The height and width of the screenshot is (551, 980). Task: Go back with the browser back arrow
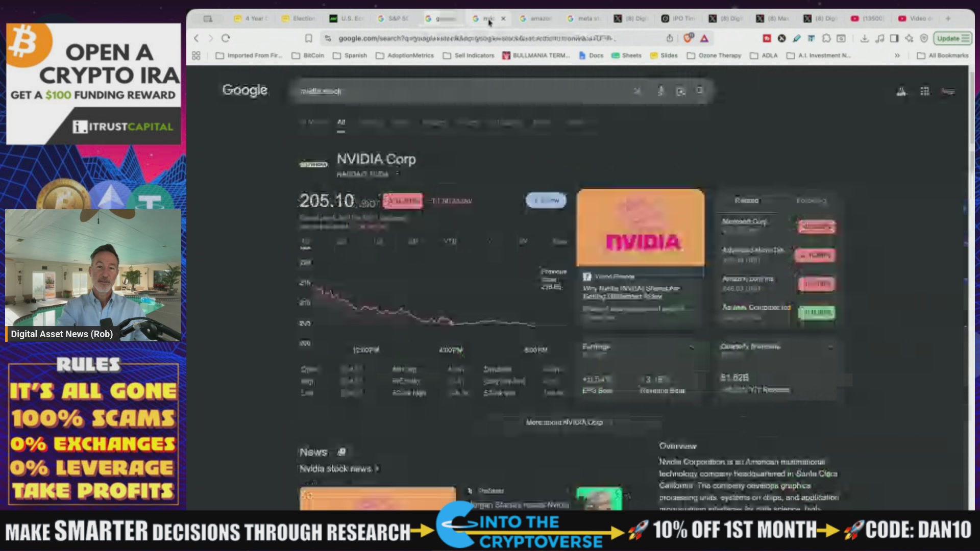click(x=197, y=38)
